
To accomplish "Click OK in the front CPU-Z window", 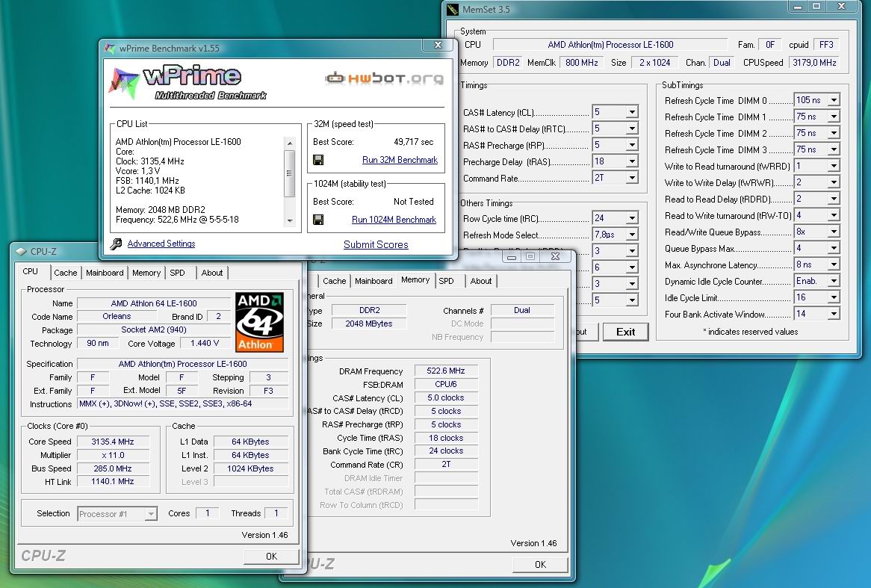I will (271, 557).
